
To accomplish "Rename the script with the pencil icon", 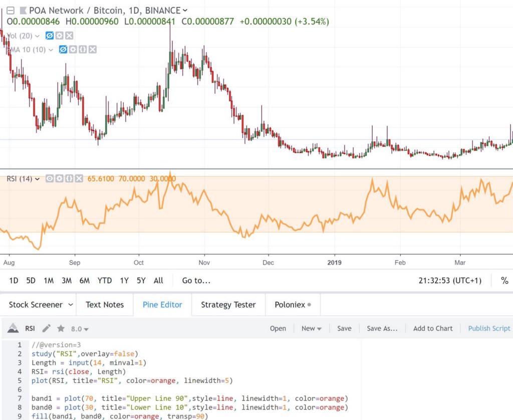I will click(x=47, y=328).
